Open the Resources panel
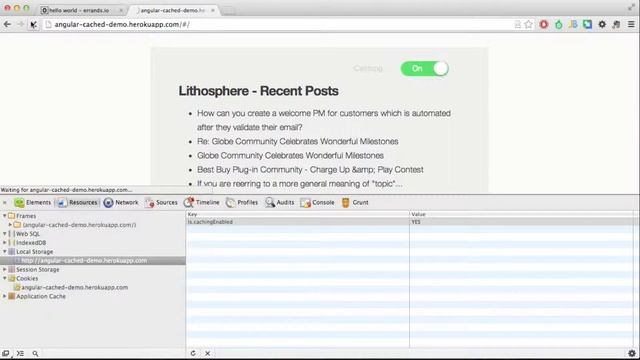Image resolution: width=640 pixels, height=360 pixels. click(78, 202)
